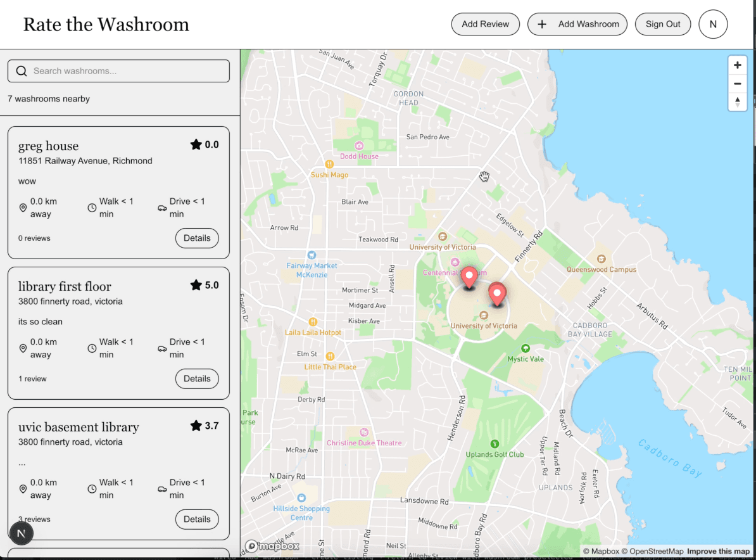This screenshot has width=756, height=560.
Task: Click the map zoom in plus button
Action: (x=737, y=65)
